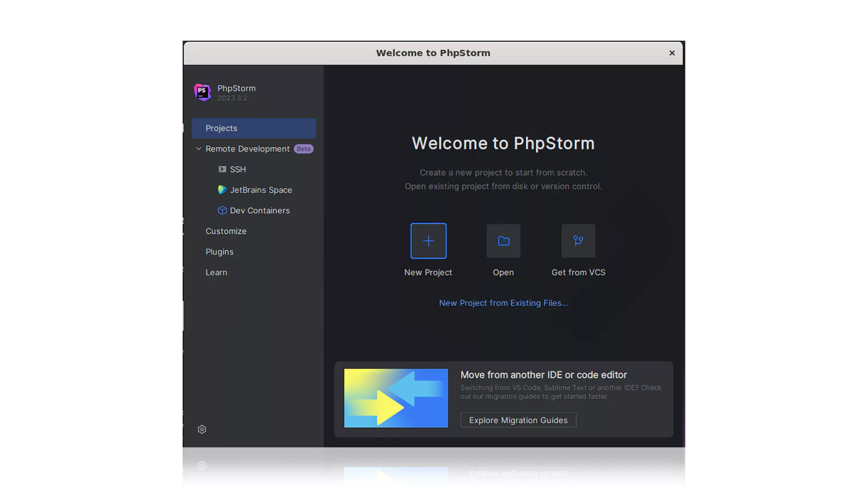Click 'Move from another IDE or code editor' heading
868x488 pixels.
click(x=543, y=375)
